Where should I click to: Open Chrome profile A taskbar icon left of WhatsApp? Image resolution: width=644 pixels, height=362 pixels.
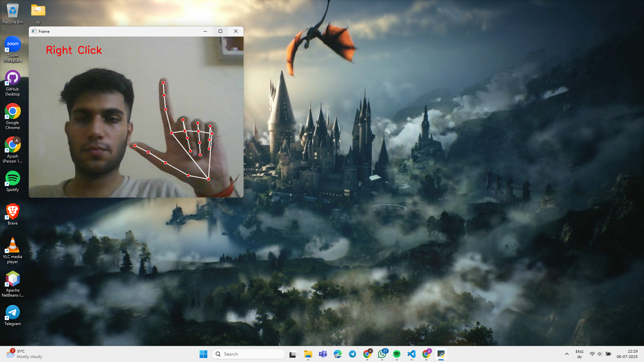click(367, 354)
